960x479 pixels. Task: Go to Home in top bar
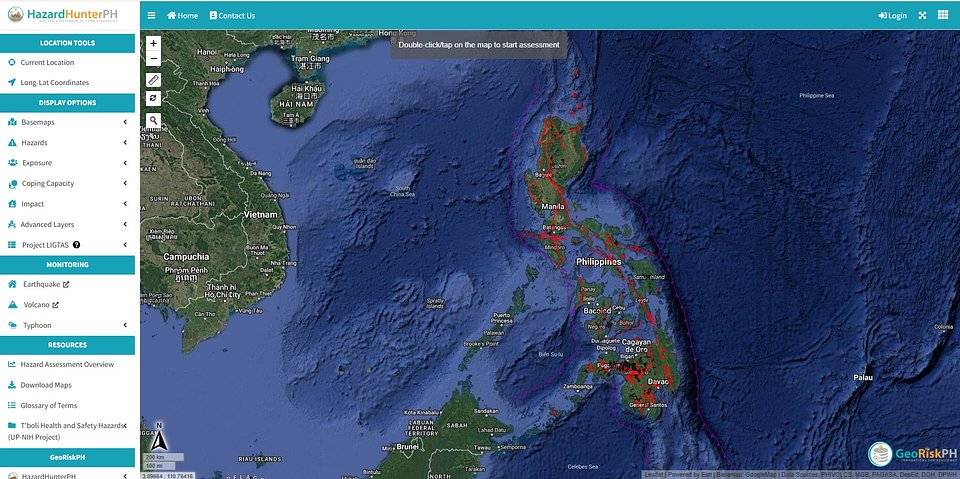click(x=182, y=16)
